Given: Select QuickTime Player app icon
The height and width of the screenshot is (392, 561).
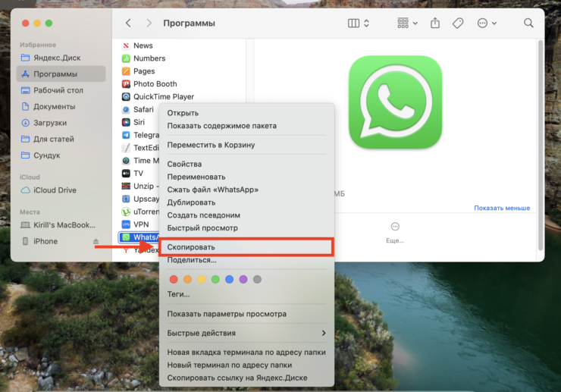Looking at the screenshot, I should 126,96.
